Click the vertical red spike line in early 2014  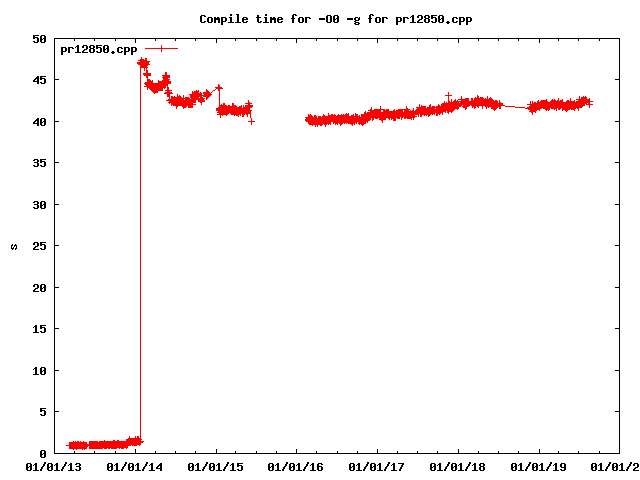(x=140, y=250)
